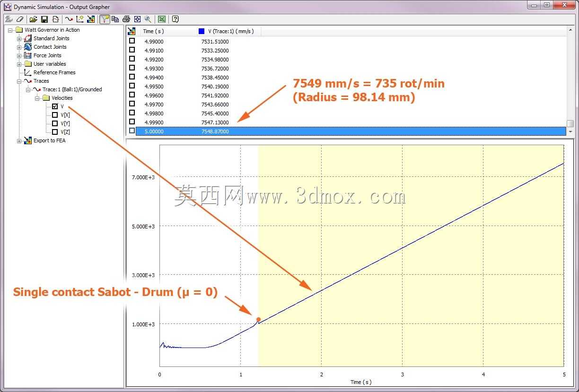Expand the Export to FEA node

point(19,140)
